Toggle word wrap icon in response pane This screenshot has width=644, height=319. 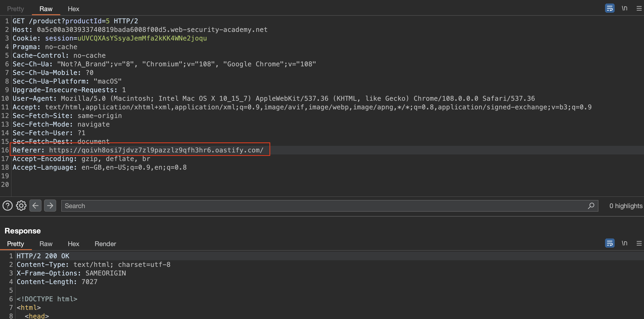click(610, 243)
